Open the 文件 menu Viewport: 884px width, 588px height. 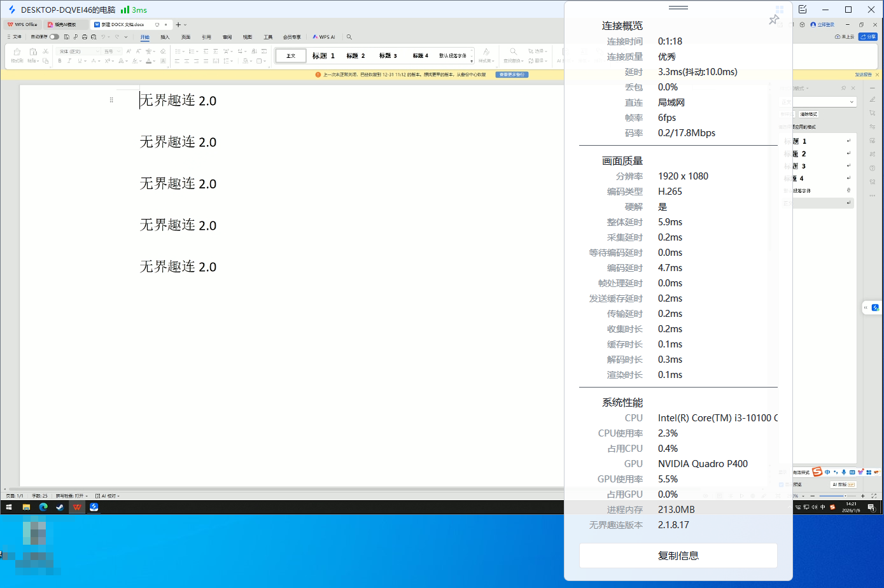(x=17, y=36)
